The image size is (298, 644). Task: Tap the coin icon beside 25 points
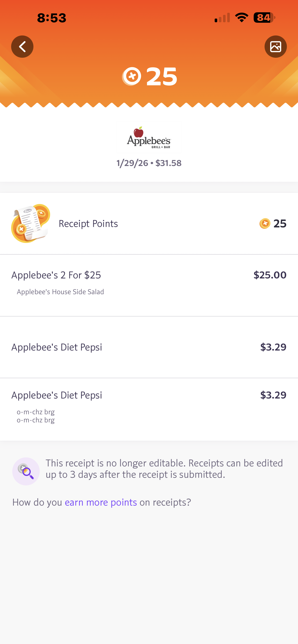tap(265, 223)
